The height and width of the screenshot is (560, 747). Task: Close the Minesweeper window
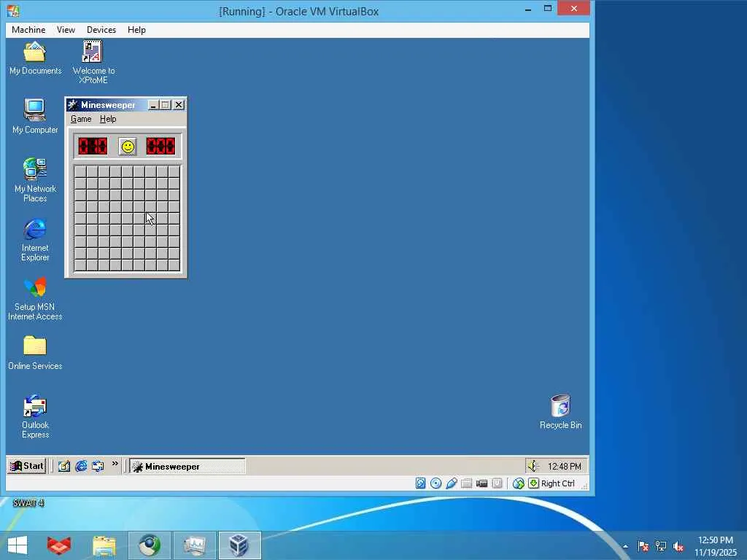179,105
